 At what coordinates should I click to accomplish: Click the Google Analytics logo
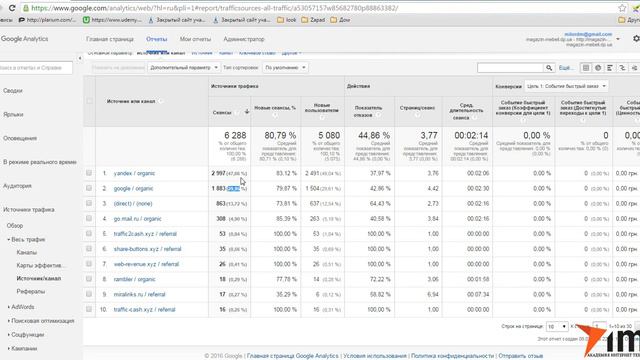coord(24,39)
